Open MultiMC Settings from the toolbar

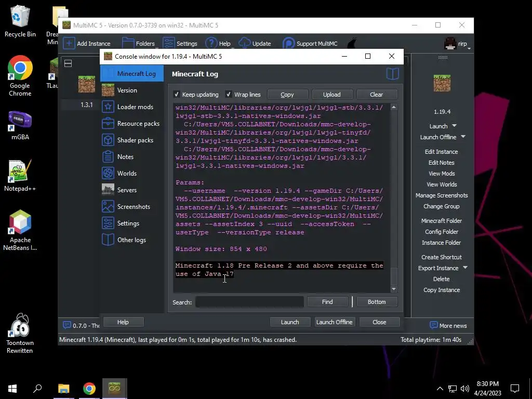180,44
